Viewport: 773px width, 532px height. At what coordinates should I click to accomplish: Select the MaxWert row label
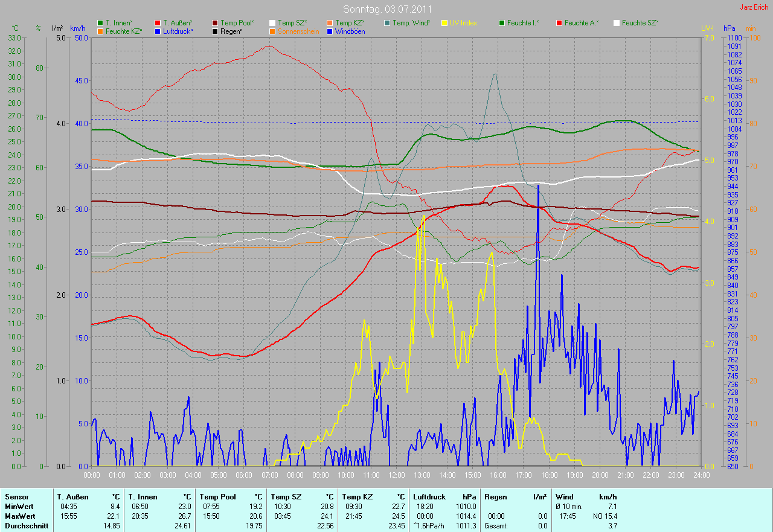[20, 516]
